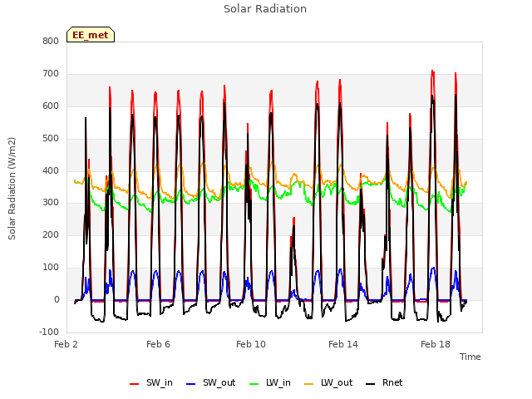
Task: Toggle the SW_out legend entry
Action: coord(211,383)
